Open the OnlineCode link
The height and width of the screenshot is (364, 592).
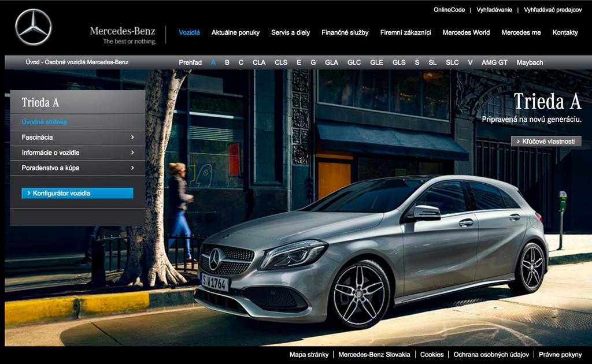click(449, 10)
